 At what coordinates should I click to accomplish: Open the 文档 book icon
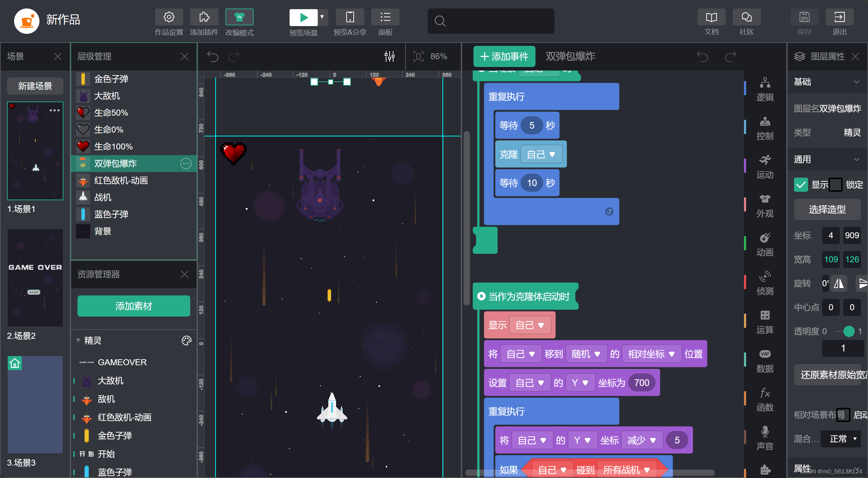(711, 17)
